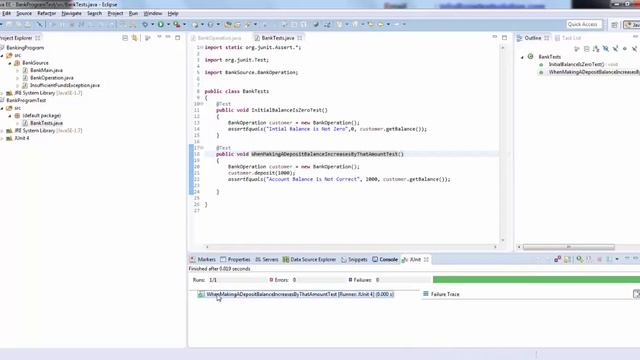Viewport: 640px width, 360px height.
Task: Close the BankTests.java editor tab
Action: (x=300, y=38)
